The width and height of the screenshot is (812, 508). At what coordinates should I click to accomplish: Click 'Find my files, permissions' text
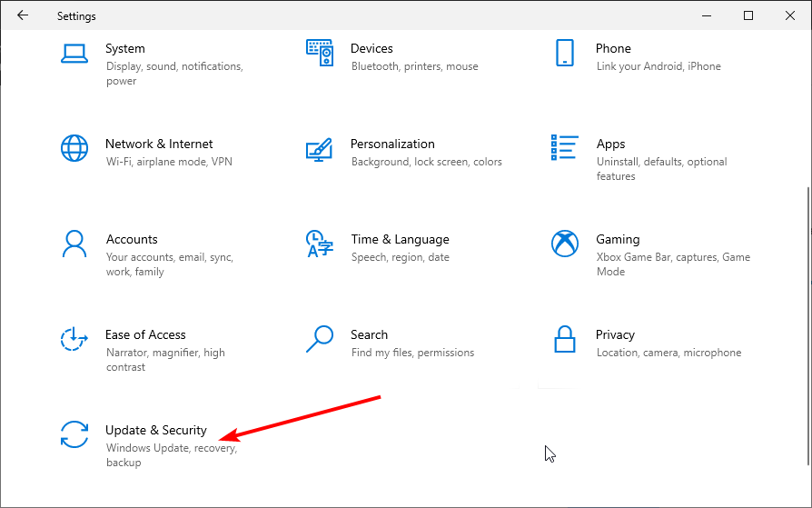pyautogui.click(x=412, y=353)
